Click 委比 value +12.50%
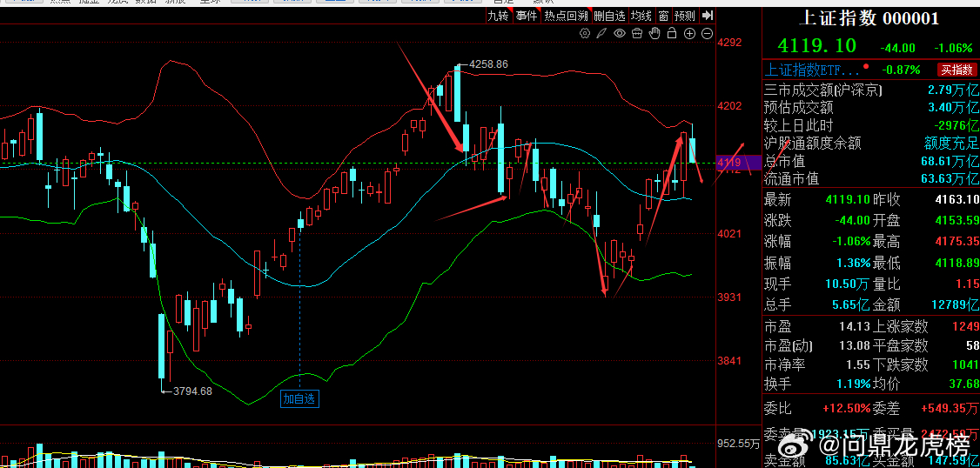980x468 pixels. coord(847,409)
